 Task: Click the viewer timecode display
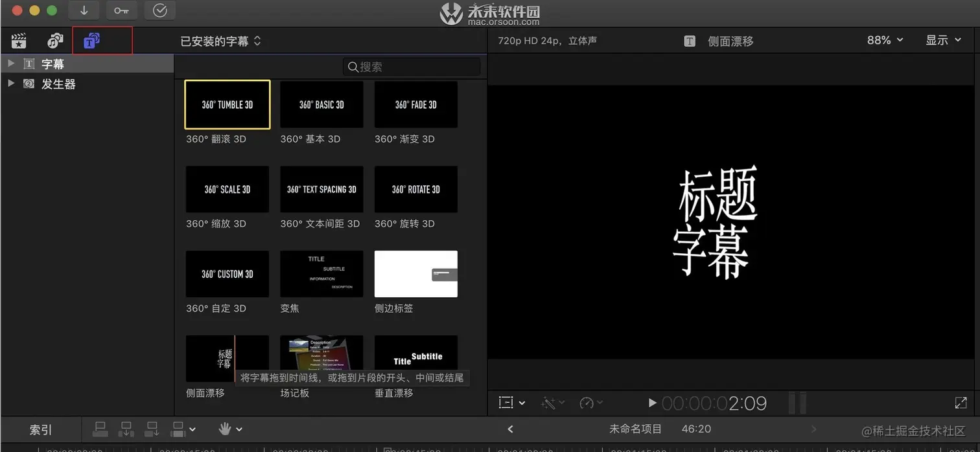coord(714,403)
